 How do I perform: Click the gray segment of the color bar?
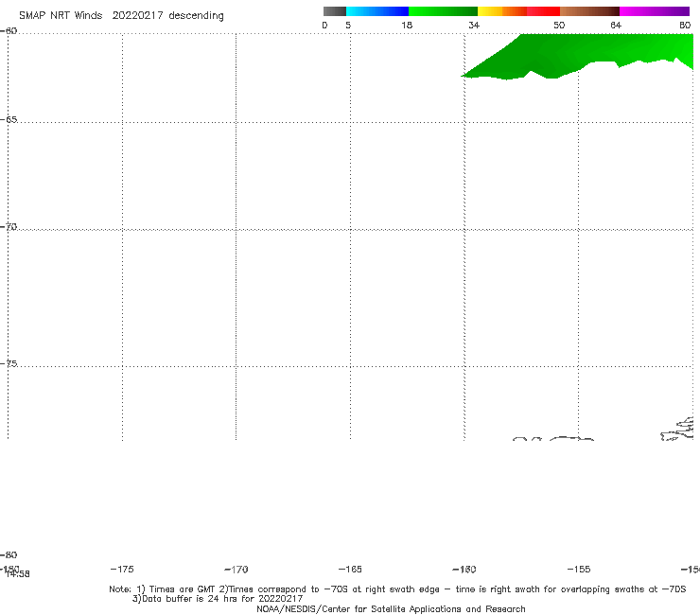click(x=335, y=11)
